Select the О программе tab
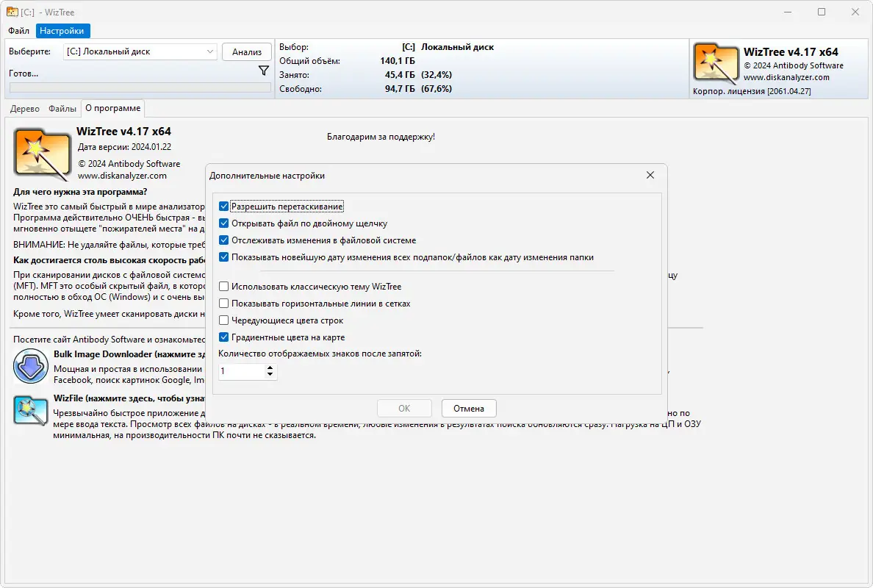This screenshot has width=873, height=588. pos(113,108)
